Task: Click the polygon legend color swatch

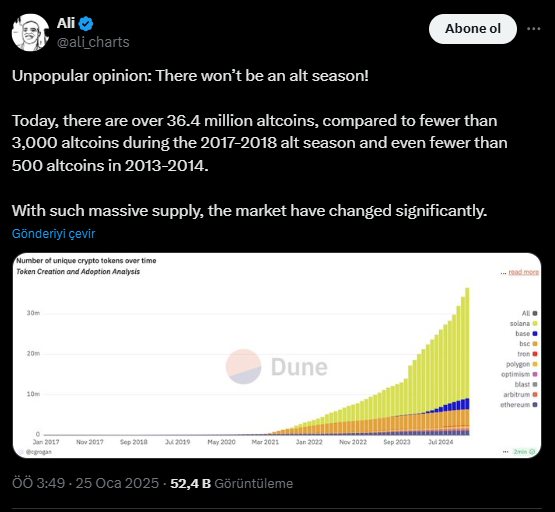Action: (x=535, y=364)
